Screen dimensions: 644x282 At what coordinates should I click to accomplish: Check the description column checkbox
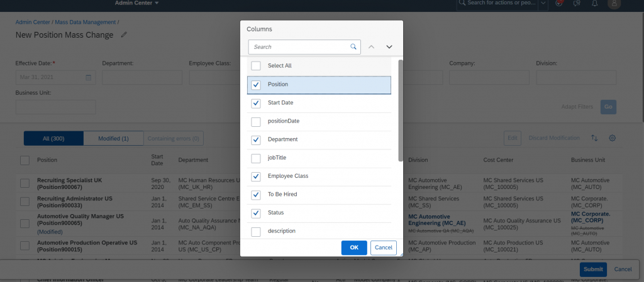click(x=256, y=232)
